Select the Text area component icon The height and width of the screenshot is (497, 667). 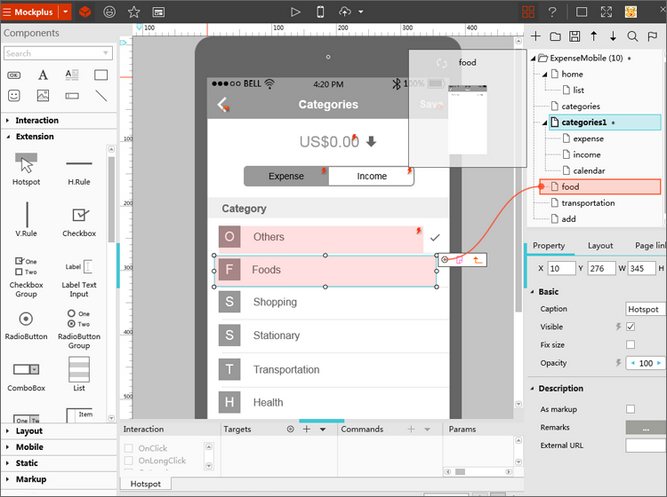pyautogui.click(x=72, y=75)
